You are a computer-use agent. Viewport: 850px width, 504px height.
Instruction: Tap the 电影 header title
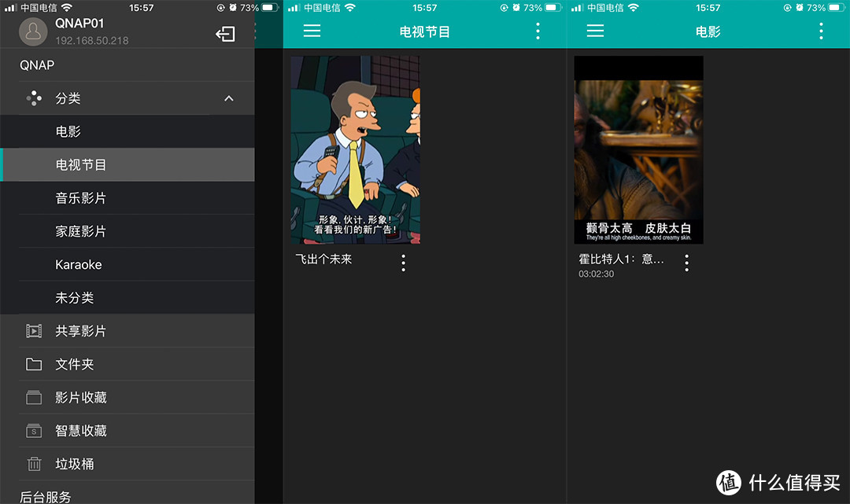click(708, 32)
